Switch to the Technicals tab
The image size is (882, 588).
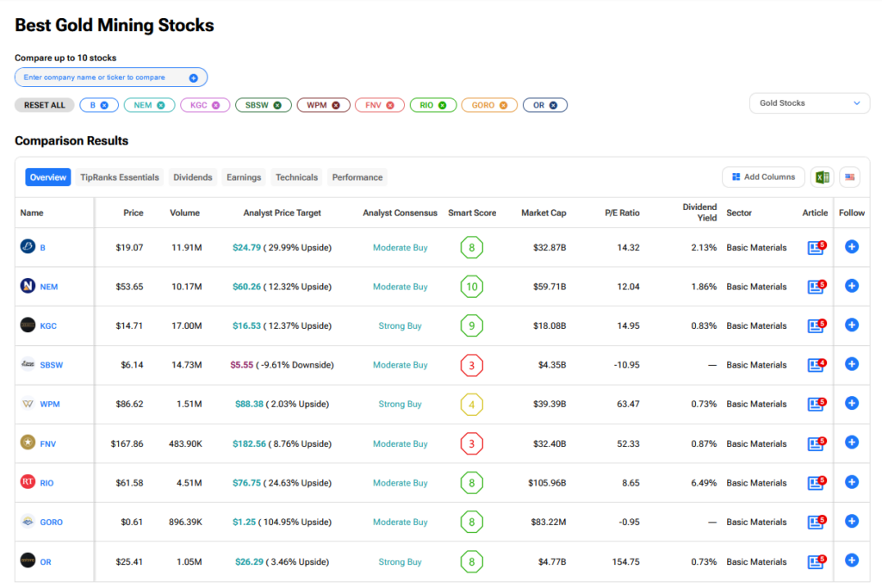[x=296, y=177]
